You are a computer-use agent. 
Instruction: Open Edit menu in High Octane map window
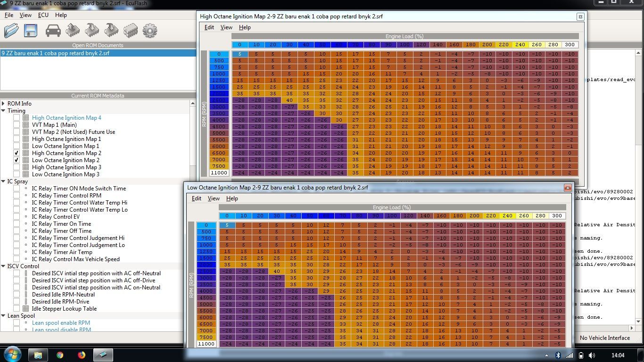tap(209, 27)
